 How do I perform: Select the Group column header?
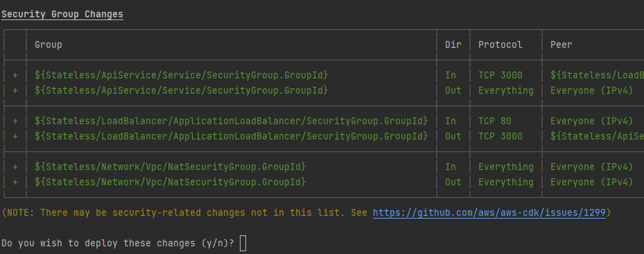coord(49,44)
